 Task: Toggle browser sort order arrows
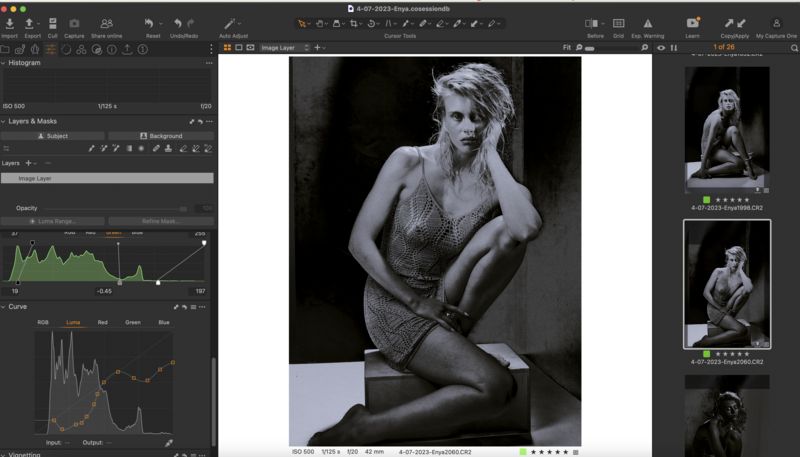tap(673, 47)
